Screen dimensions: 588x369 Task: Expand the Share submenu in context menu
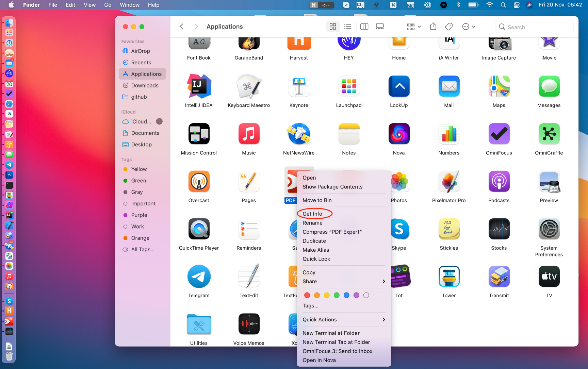click(344, 282)
